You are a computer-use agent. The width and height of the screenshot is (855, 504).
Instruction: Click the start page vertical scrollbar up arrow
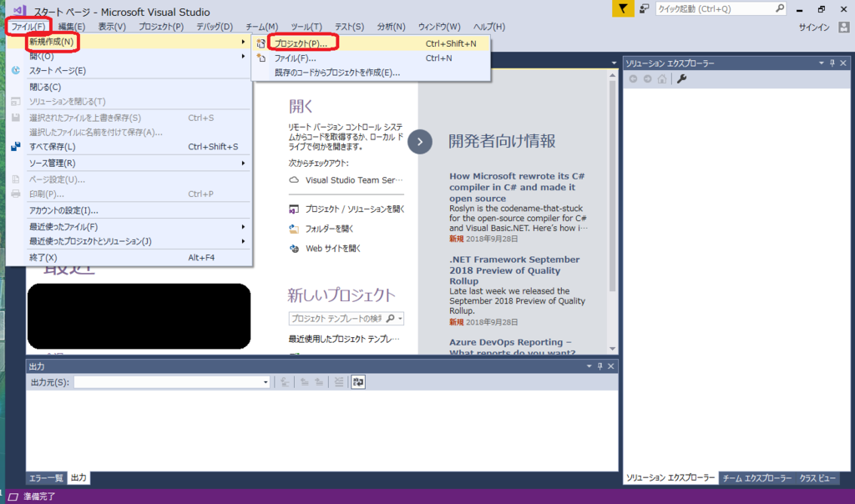(612, 76)
